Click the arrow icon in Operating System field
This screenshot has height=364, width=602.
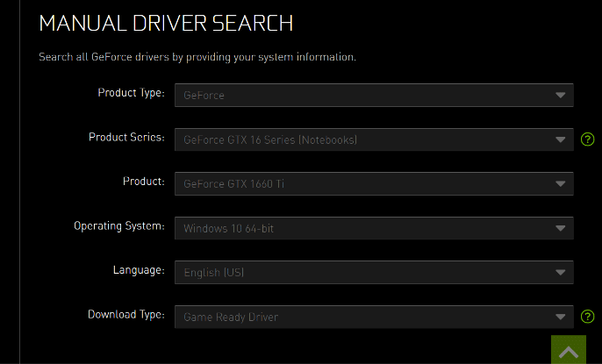560,228
